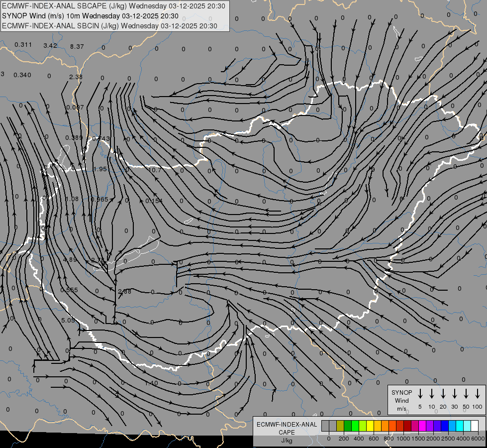Click the 0.154 value on the map

(154, 201)
